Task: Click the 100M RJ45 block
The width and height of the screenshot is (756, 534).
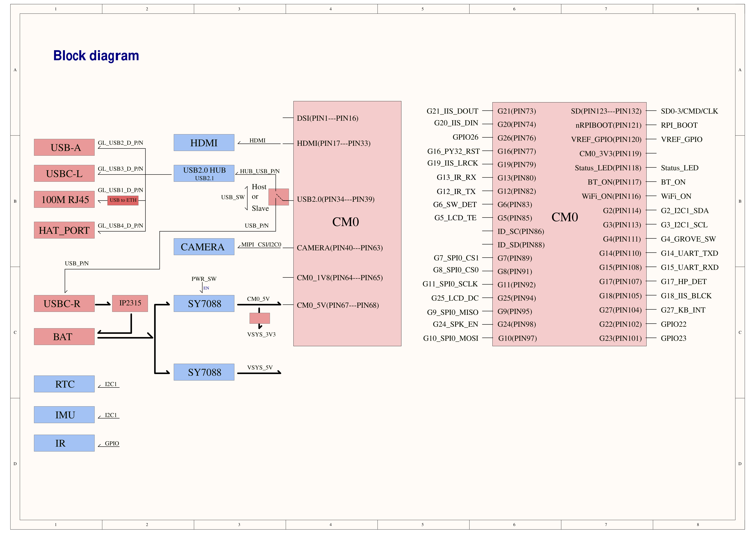Action: tap(64, 199)
